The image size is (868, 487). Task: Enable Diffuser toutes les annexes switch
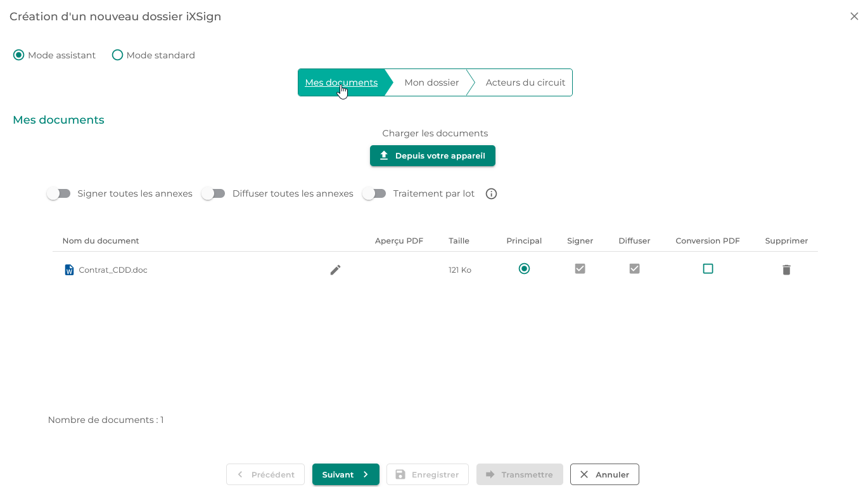pos(213,193)
